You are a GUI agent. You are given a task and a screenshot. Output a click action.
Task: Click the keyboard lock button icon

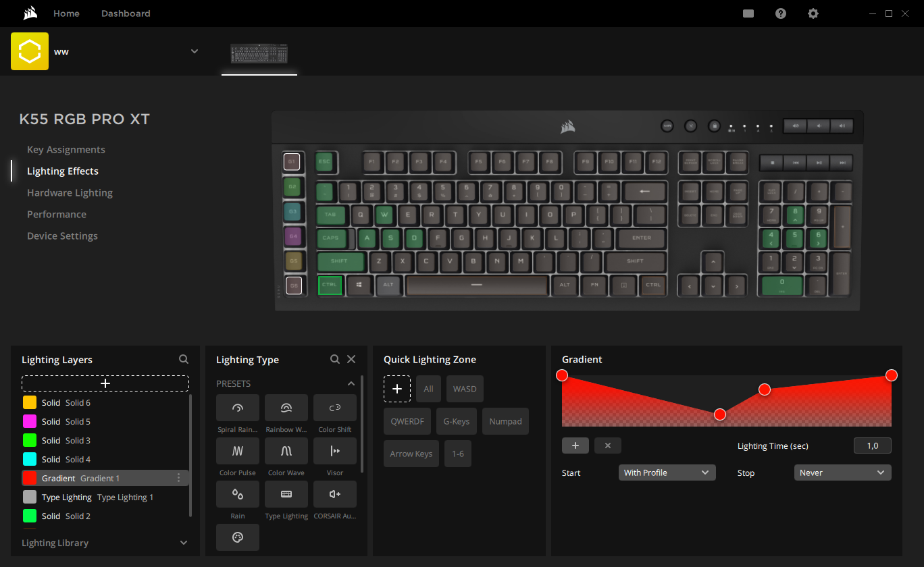[x=715, y=126]
